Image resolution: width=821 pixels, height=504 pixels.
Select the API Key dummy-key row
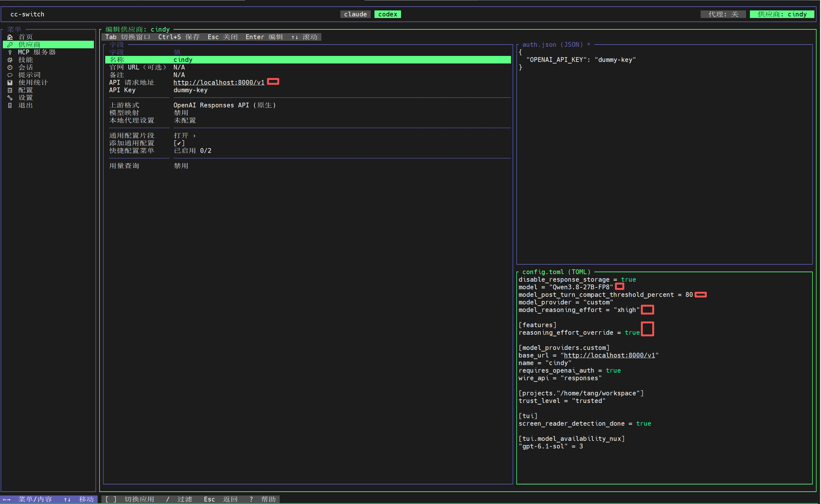[308, 90]
